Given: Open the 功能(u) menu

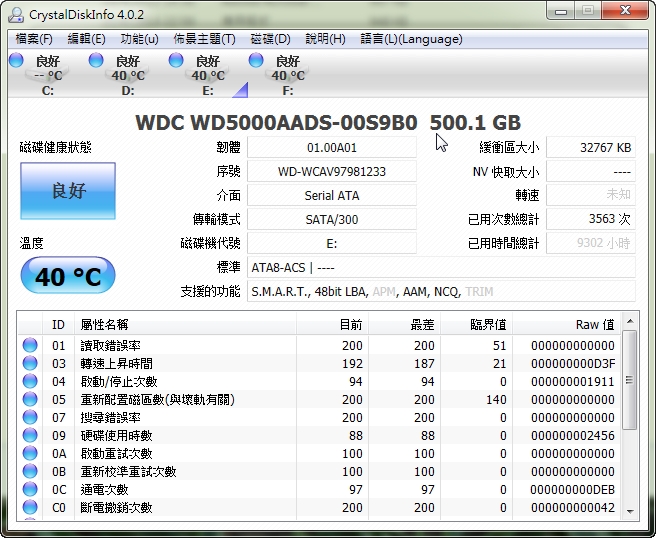Looking at the screenshot, I should [139, 39].
